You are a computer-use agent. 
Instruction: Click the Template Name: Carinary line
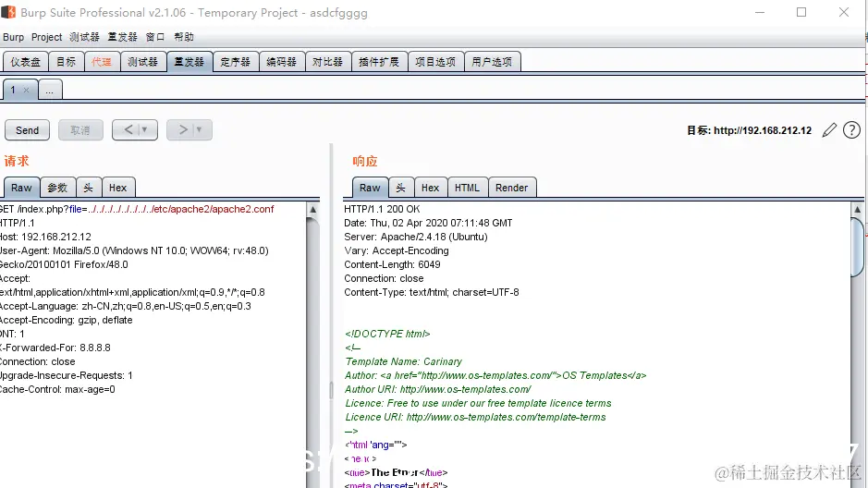404,362
